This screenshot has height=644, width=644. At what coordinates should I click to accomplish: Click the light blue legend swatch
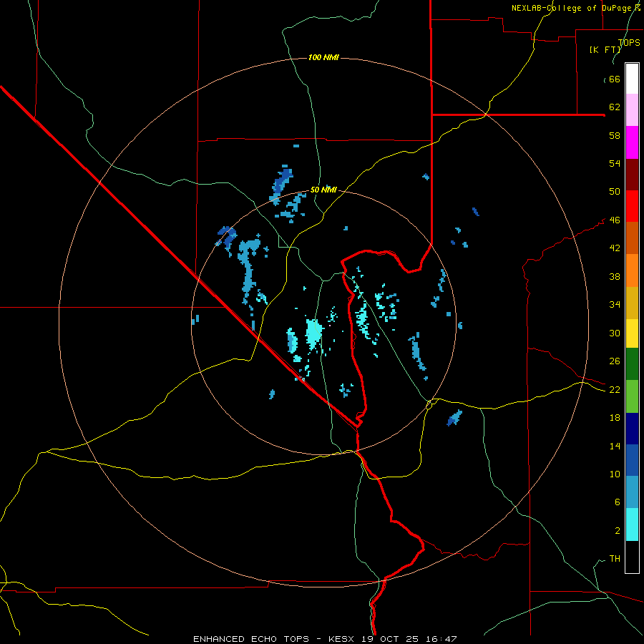[632, 492]
